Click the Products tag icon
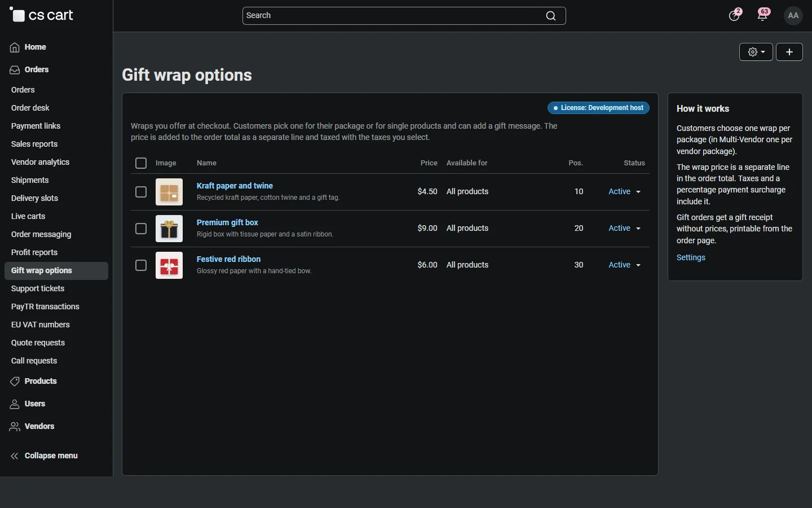Image resolution: width=812 pixels, height=508 pixels. (x=15, y=382)
